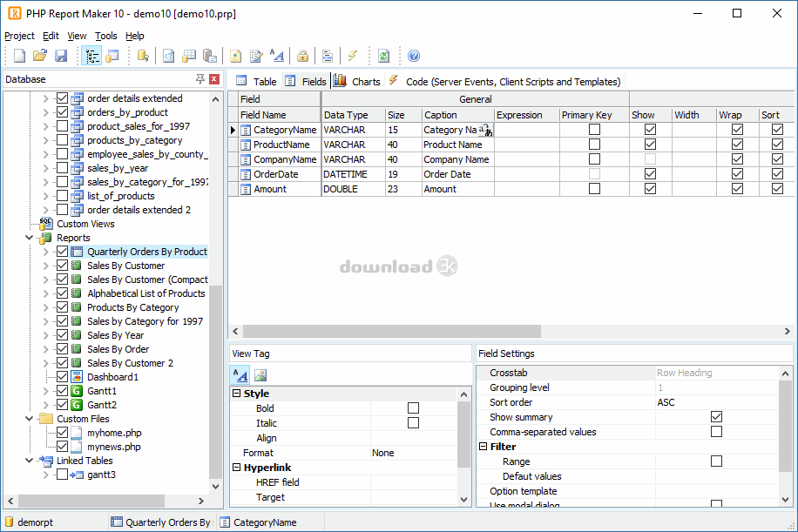Click the Gantt1 green G icon
The height and width of the screenshot is (532, 798).
(77, 391)
